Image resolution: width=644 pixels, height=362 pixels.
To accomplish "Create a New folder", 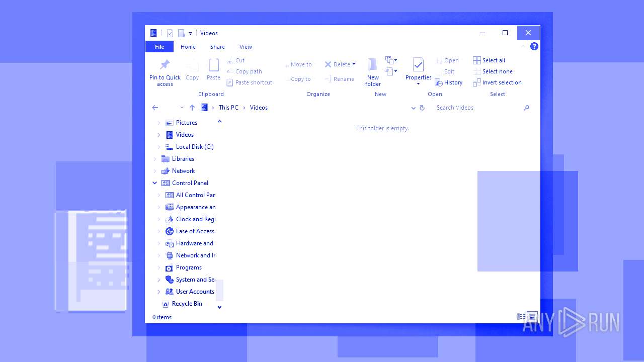I will coord(373,72).
